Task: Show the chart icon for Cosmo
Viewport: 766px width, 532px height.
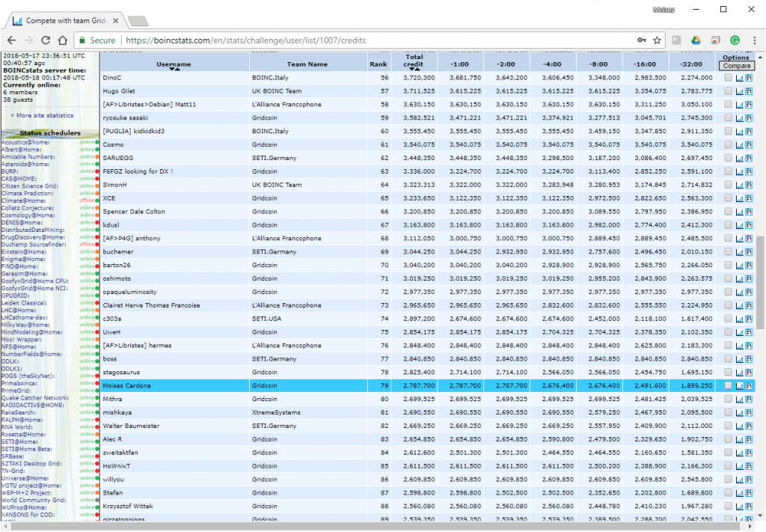Action: 739,144
